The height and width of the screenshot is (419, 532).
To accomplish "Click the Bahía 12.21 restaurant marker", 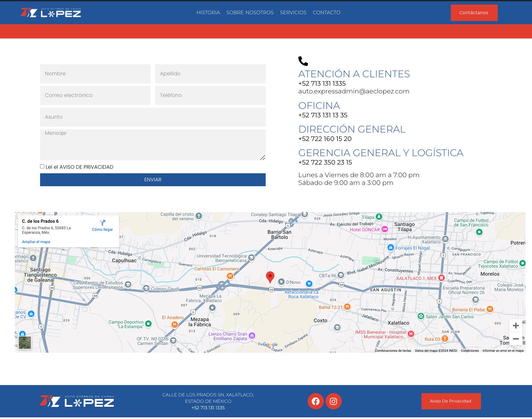I will tap(347, 306).
